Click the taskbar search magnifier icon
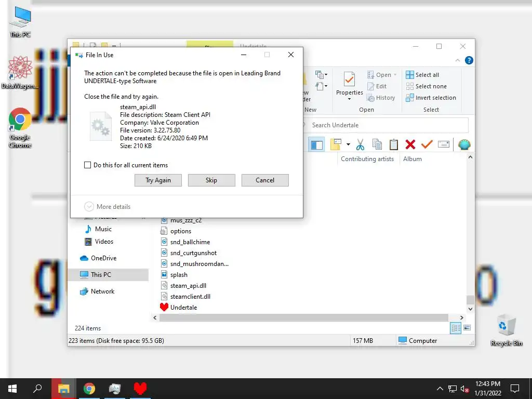The width and height of the screenshot is (532, 399). click(x=37, y=389)
